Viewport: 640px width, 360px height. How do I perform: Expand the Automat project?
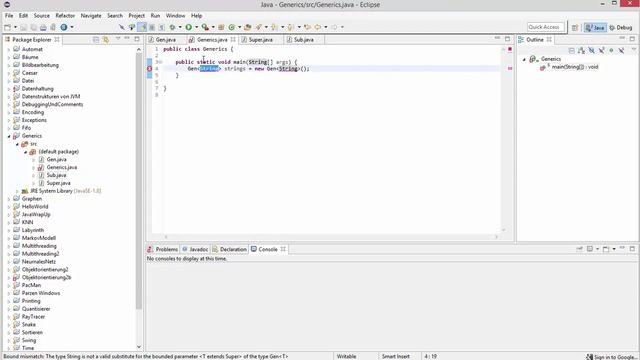tap(9, 50)
